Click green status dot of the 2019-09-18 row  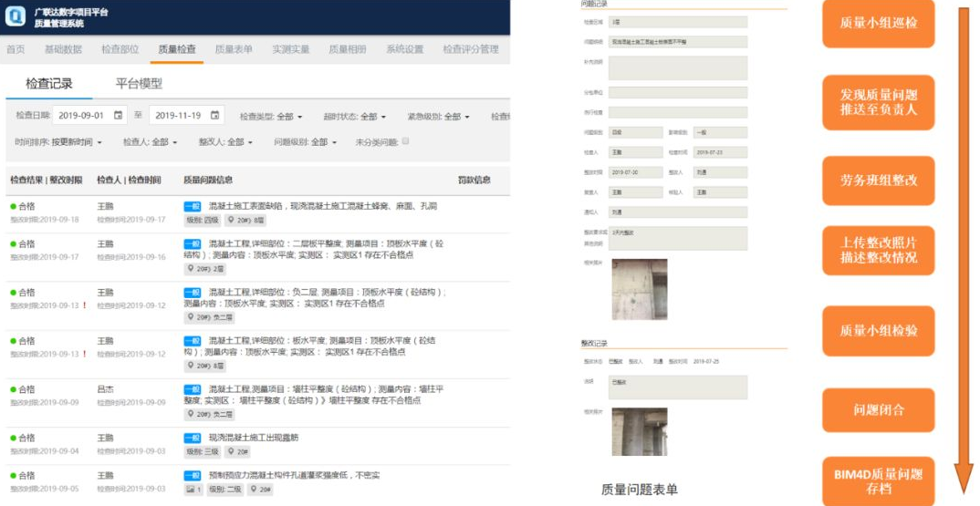pyautogui.click(x=13, y=207)
